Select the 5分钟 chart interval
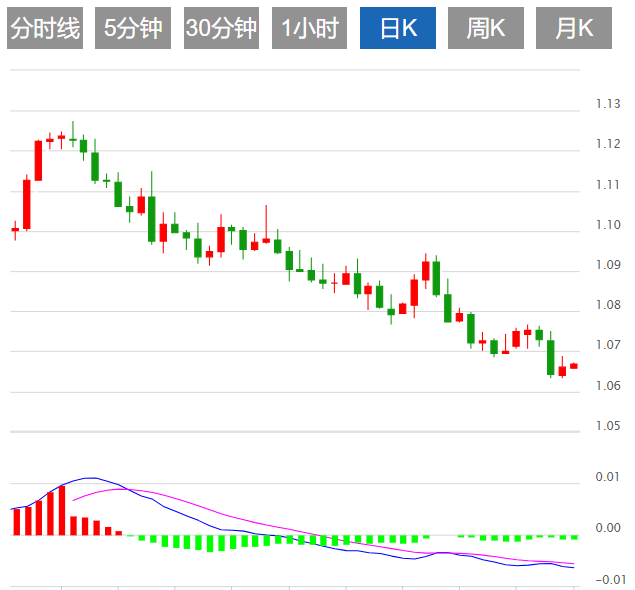This screenshot has width=635, height=590. pos(133,28)
